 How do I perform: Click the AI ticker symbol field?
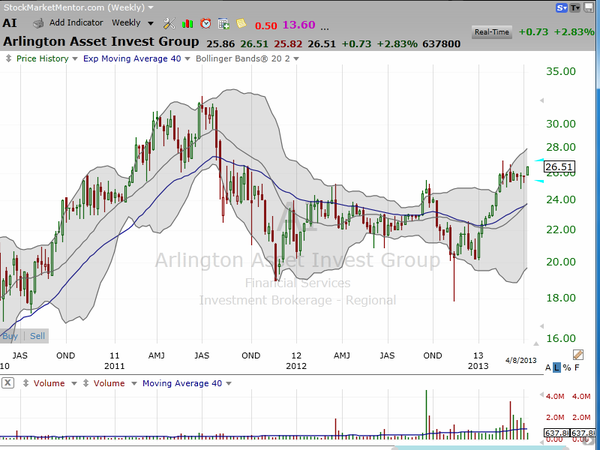10,23
